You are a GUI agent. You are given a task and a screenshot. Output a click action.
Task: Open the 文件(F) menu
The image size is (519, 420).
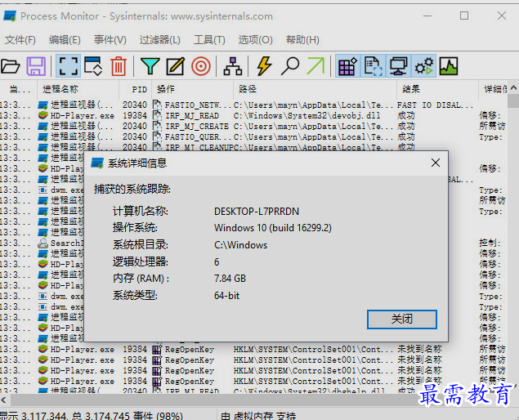[x=20, y=40]
